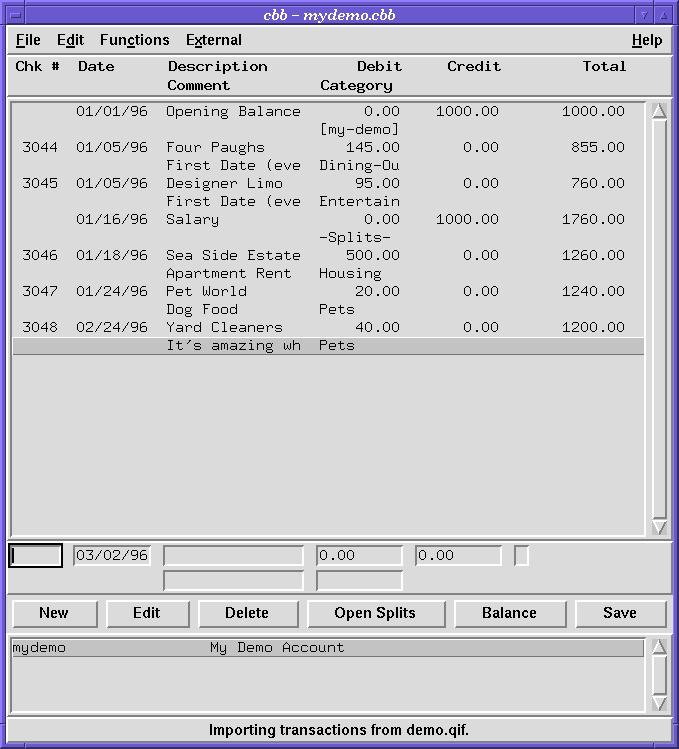Viewport: 679px width, 749px height.
Task: Click the New transaction button
Action: [x=54, y=613]
